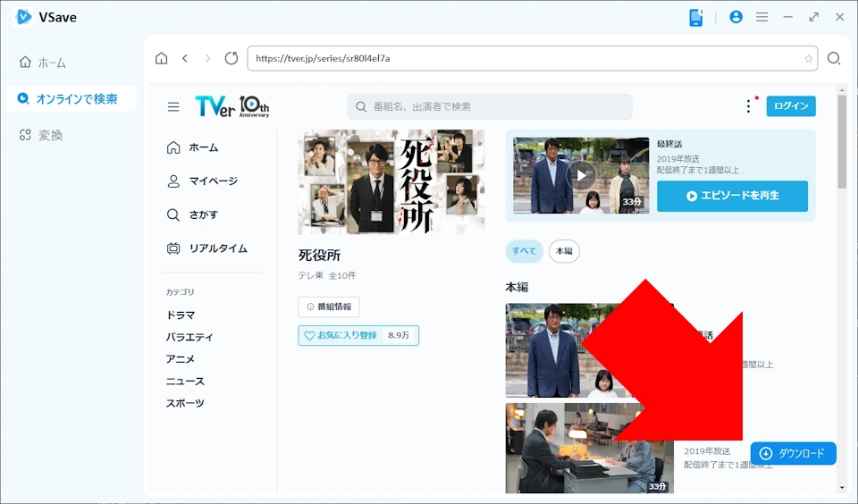
Task: Click the magnifier icon beside the address bar
Action: [834, 58]
